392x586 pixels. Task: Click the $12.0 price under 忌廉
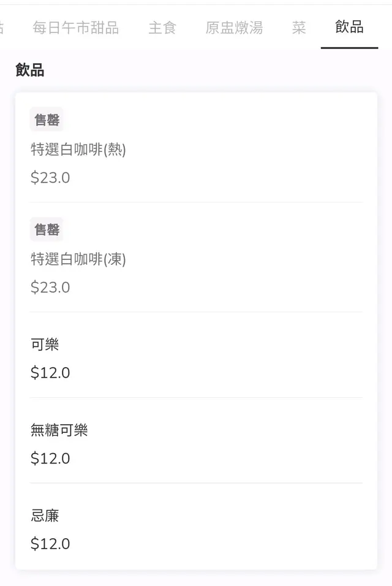tap(50, 544)
